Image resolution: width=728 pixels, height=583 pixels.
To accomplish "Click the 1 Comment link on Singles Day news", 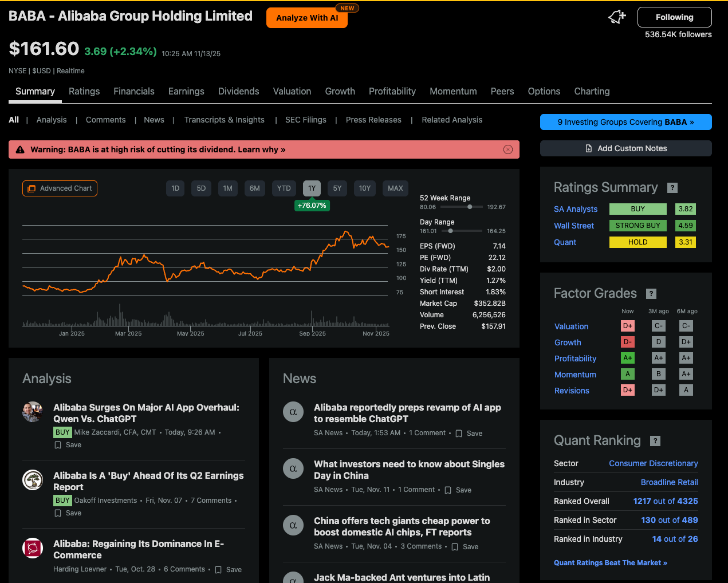I will coord(416,490).
